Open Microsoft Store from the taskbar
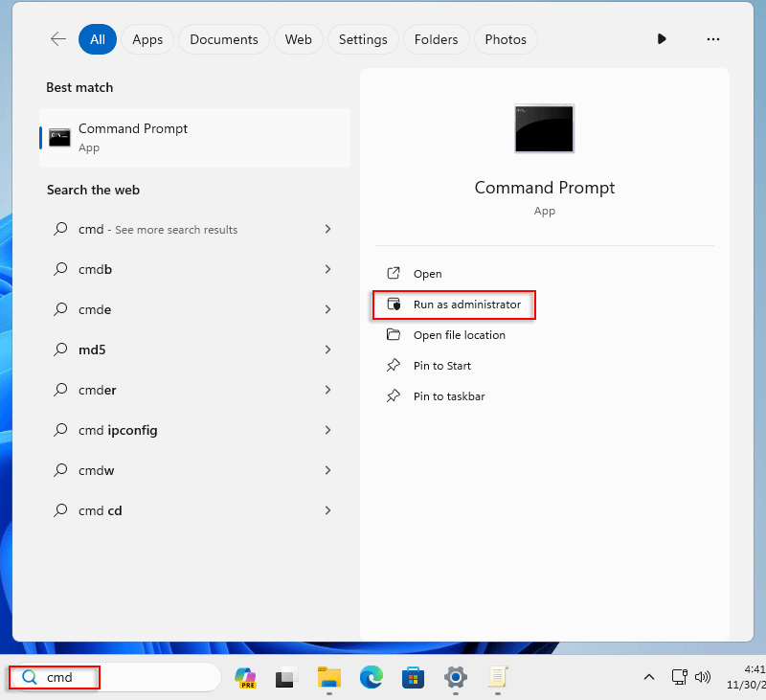 pyautogui.click(x=414, y=678)
